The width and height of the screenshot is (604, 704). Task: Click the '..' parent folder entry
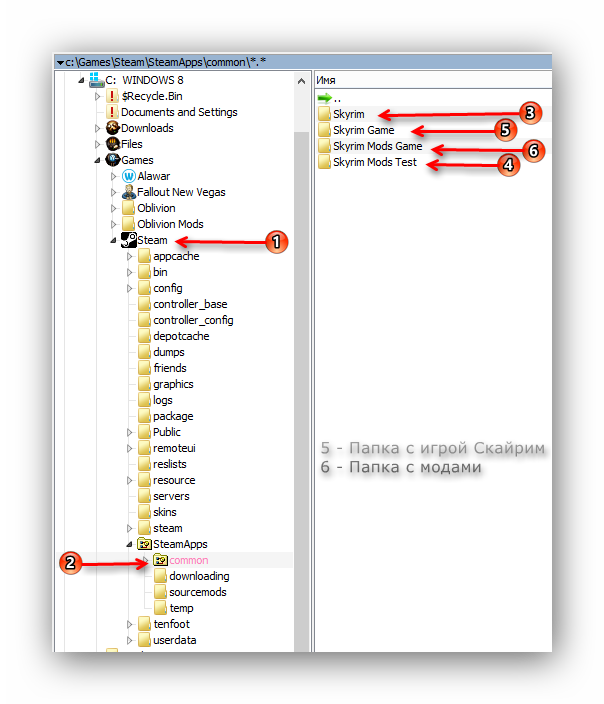pyautogui.click(x=337, y=99)
